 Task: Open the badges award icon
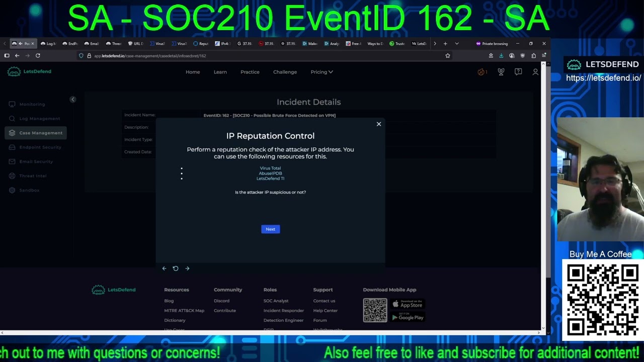coord(501,72)
